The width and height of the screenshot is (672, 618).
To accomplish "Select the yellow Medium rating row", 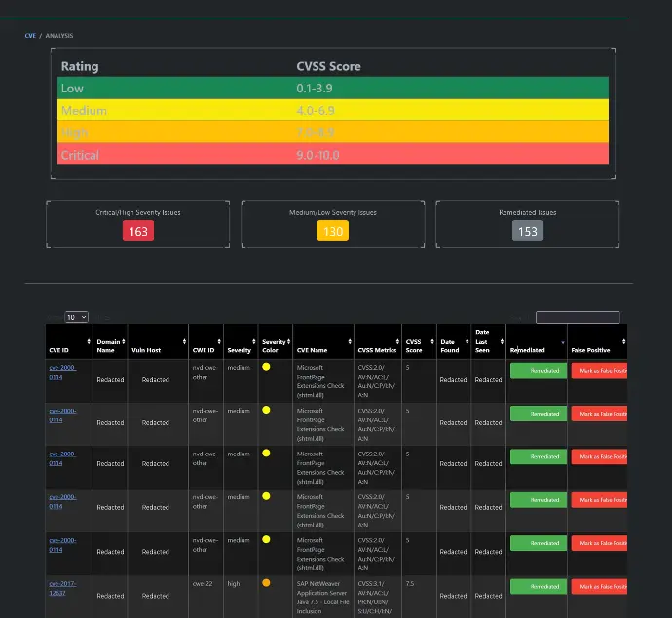I will point(333,111).
